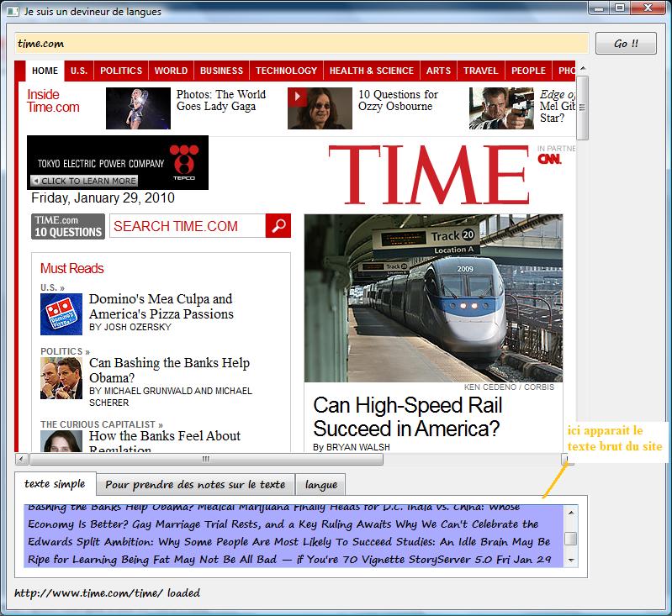Open the TRAVEL nav section

click(x=481, y=71)
